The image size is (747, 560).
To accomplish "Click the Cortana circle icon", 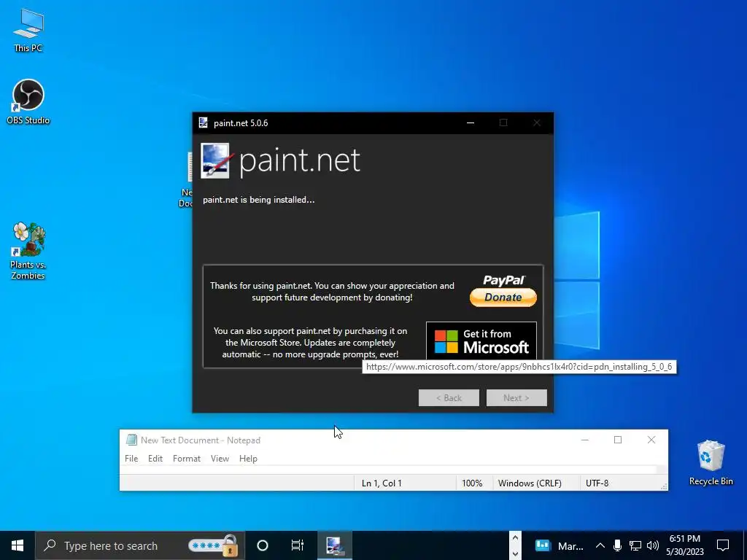I will (x=263, y=545).
